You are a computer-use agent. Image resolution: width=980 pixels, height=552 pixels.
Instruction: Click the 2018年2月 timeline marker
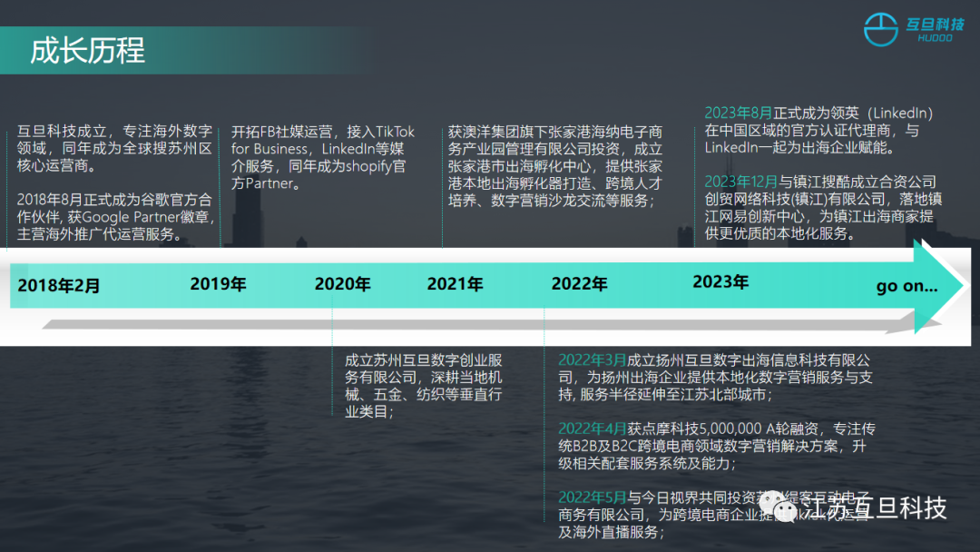(x=59, y=285)
